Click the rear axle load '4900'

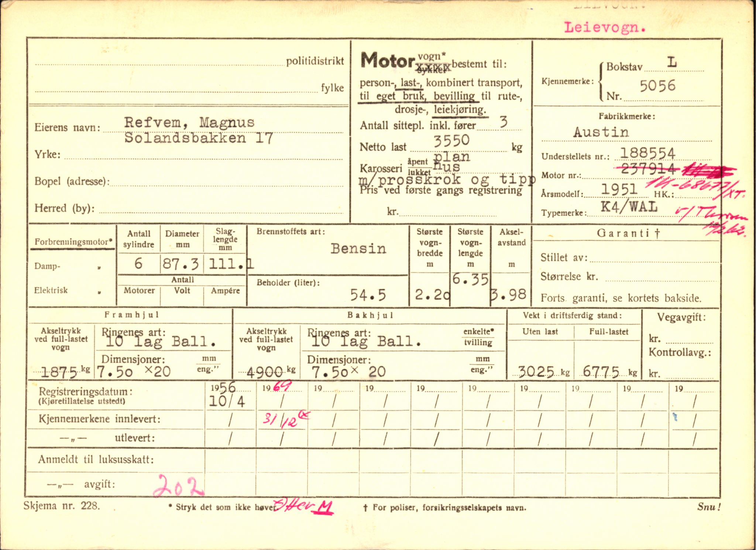click(x=265, y=372)
